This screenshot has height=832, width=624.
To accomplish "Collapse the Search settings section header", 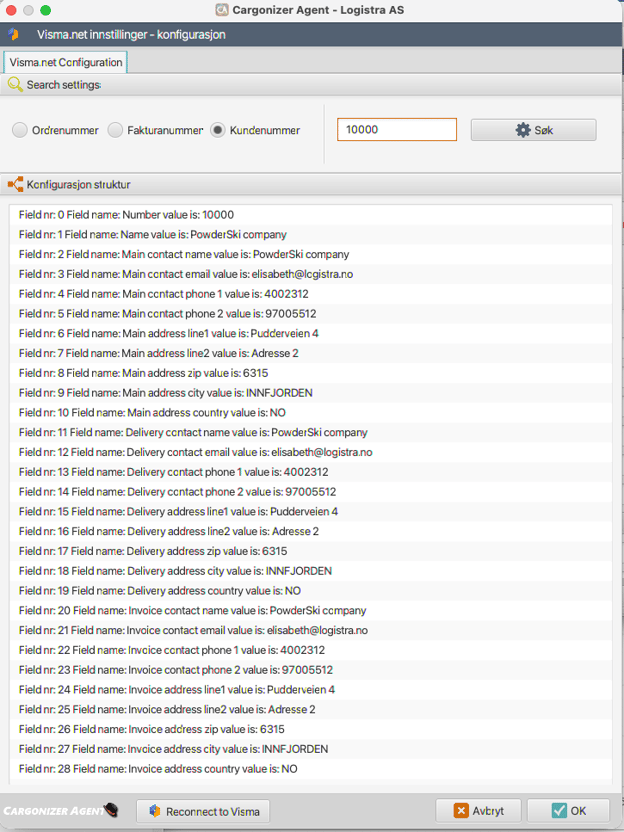I will pyautogui.click(x=310, y=85).
